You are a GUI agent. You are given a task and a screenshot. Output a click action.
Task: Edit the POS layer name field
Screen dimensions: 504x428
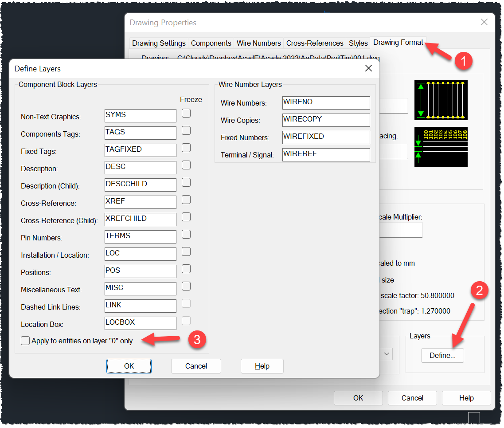[x=141, y=272]
